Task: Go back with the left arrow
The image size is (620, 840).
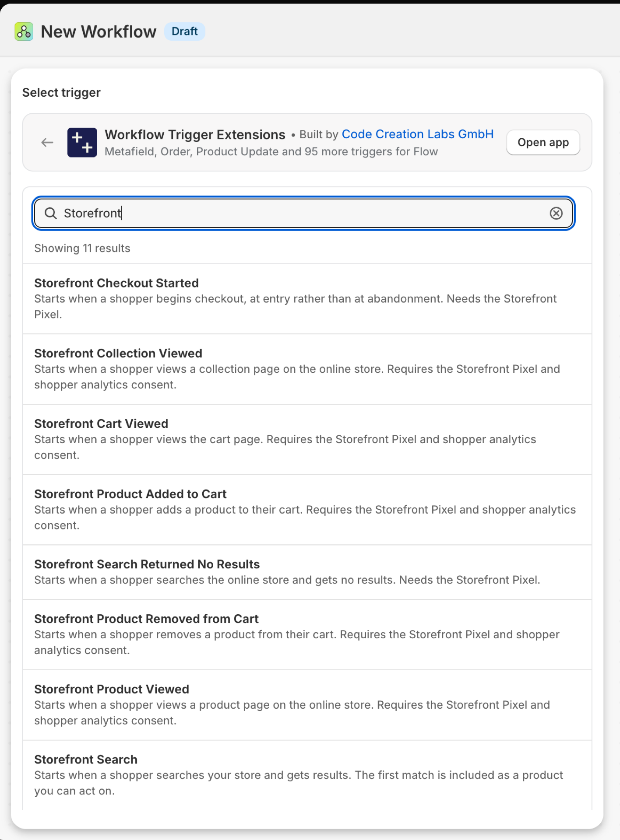Action: pyautogui.click(x=47, y=143)
